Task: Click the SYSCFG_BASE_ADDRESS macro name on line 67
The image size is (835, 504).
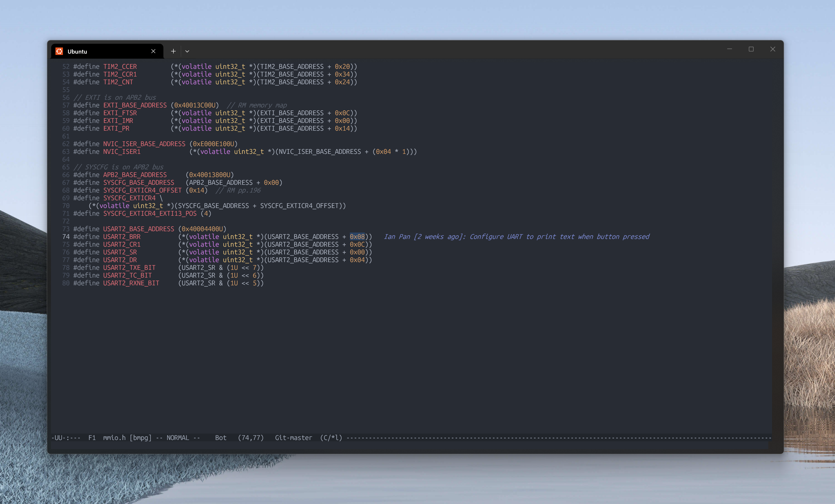Action: 138,183
